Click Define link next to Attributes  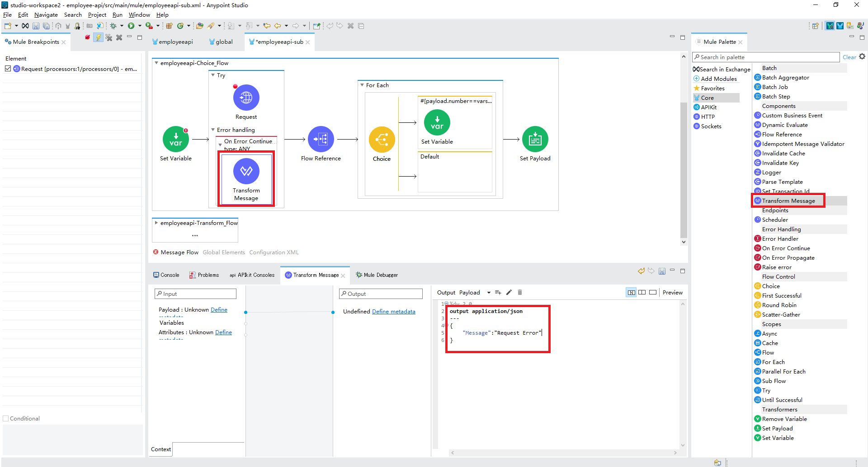pyautogui.click(x=223, y=332)
